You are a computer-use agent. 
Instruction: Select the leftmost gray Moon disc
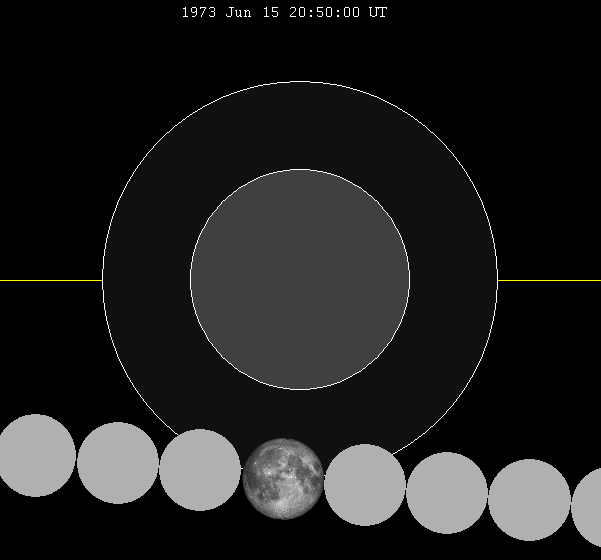[x=35, y=455]
